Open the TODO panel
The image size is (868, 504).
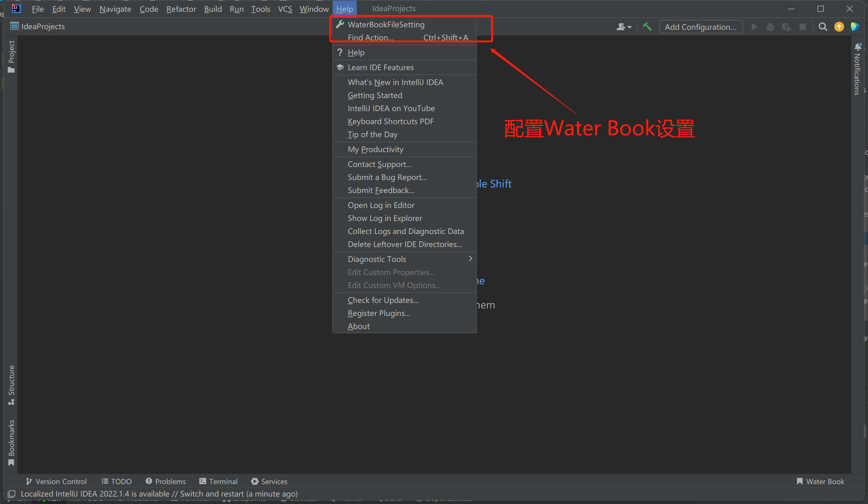pyautogui.click(x=117, y=481)
